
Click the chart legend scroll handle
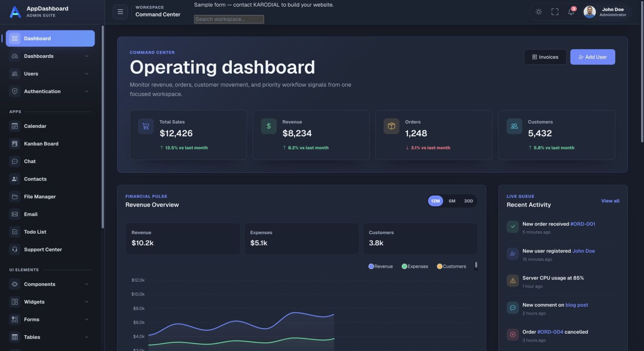point(476,265)
